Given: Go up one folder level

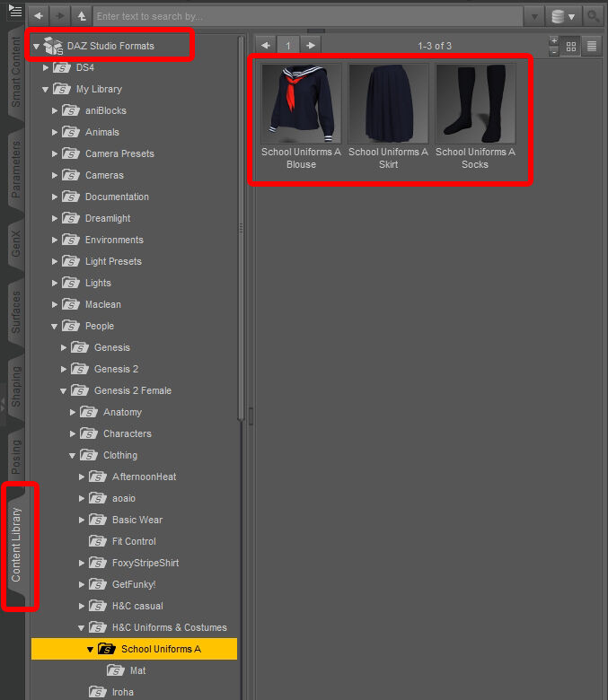Looking at the screenshot, I should coord(82,16).
